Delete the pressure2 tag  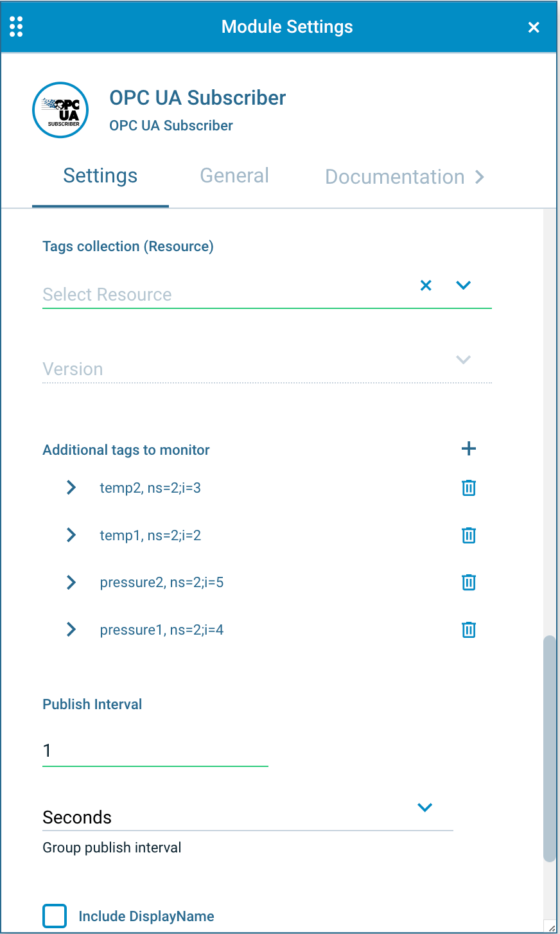point(468,582)
